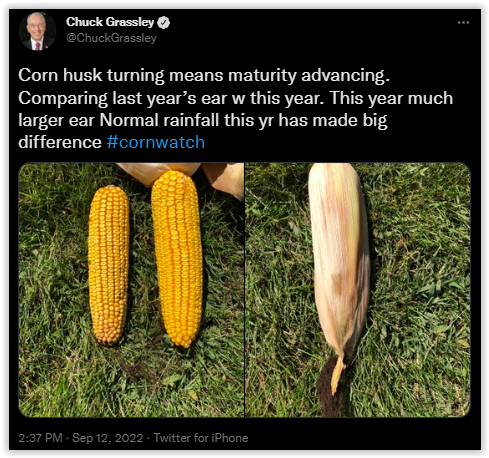Click the tweet text starting 'Corn husk turning'
The height and width of the screenshot is (458, 489).
click(235, 109)
